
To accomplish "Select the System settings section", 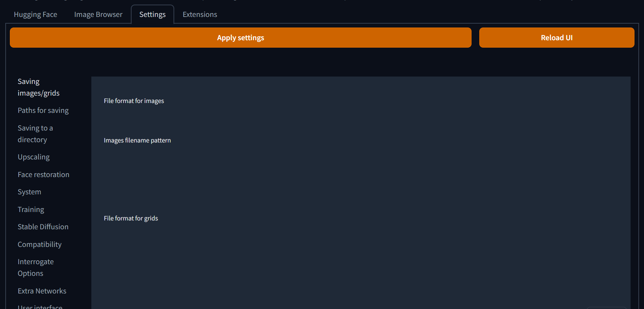I will [x=29, y=192].
